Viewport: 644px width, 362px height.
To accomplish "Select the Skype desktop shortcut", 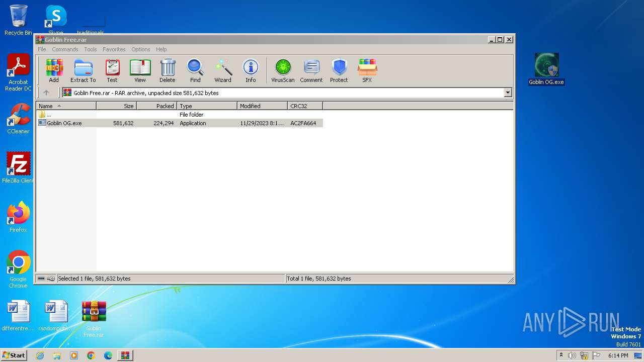I will click(x=55, y=20).
